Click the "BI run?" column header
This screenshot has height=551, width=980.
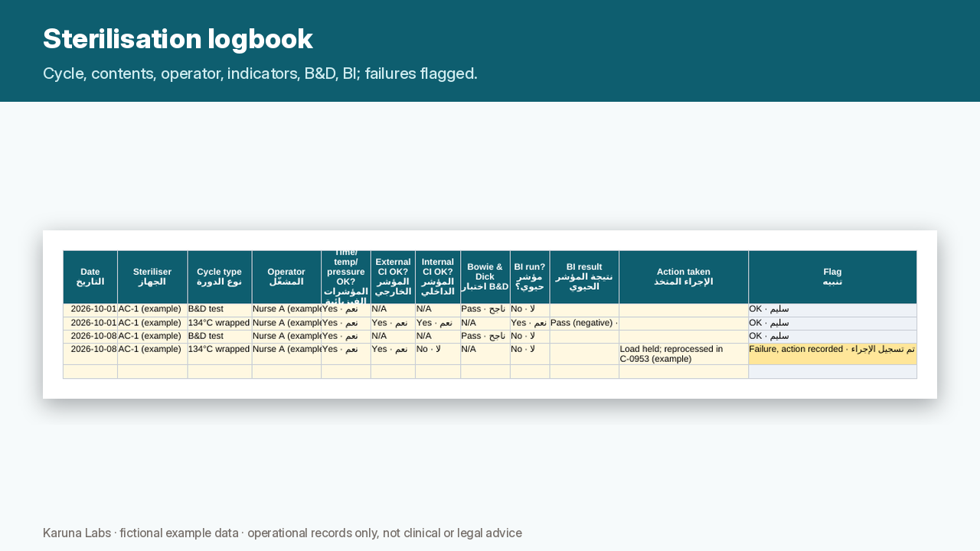coord(530,277)
